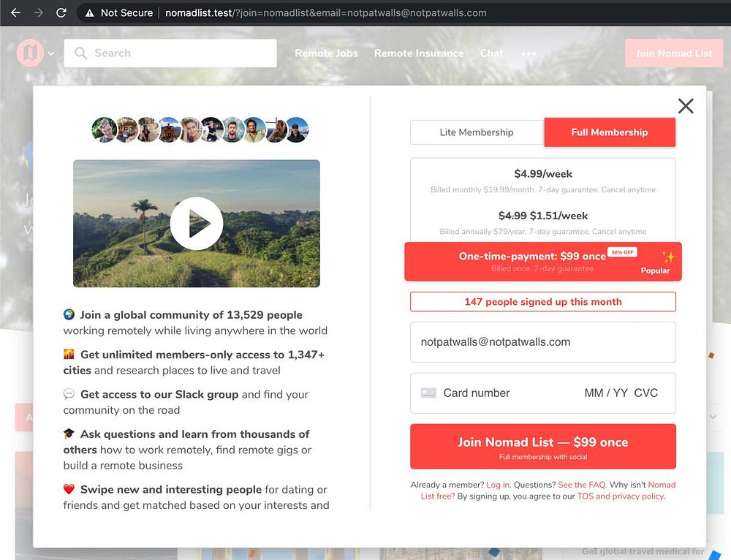Screen dimensions: 731x560
Task: Click the globe emoji icon
Action: (x=69, y=314)
